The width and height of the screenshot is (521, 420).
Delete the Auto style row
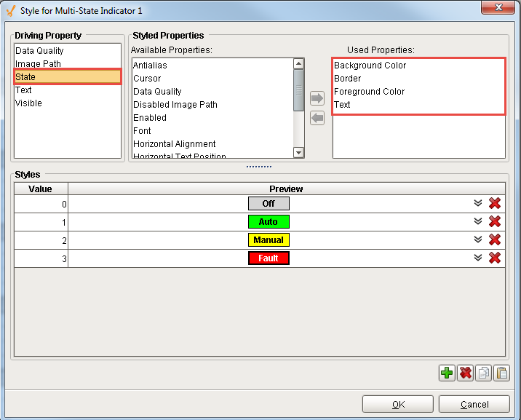(495, 222)
